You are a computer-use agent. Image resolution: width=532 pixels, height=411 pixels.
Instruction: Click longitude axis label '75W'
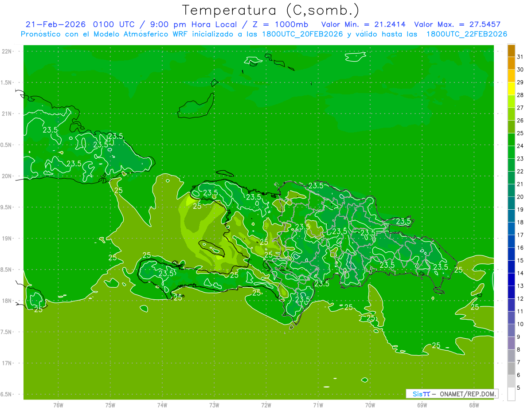[x=110, y=405]
